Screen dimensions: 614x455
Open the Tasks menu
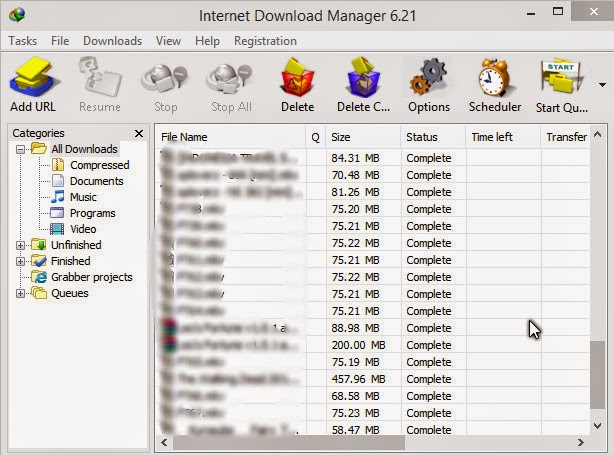coord(23,41)
